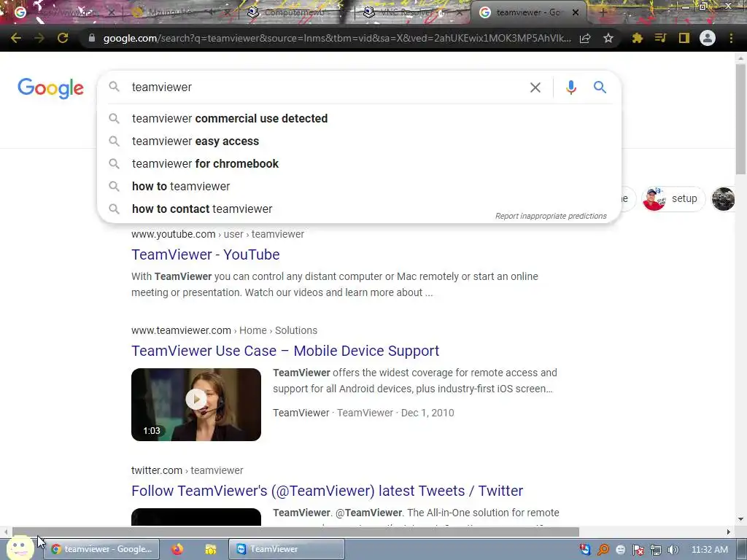Play the 1:03 video thumbnail

coord(196,404)
